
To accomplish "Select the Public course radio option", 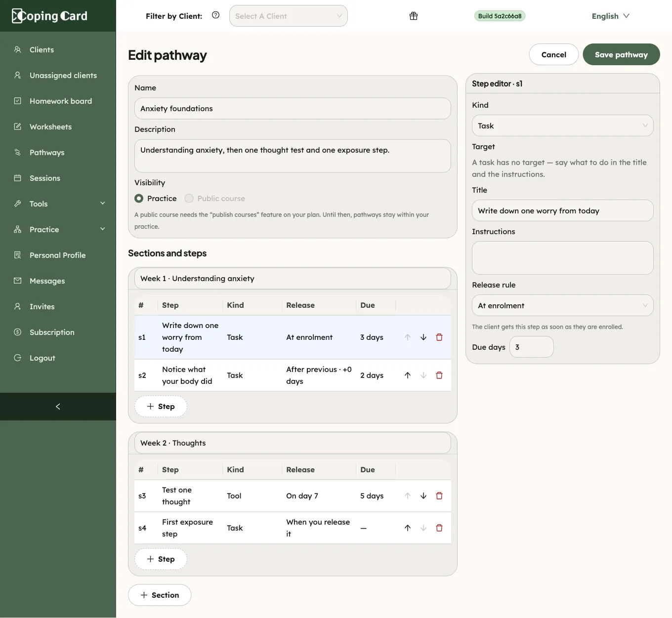I will (189, 199).
